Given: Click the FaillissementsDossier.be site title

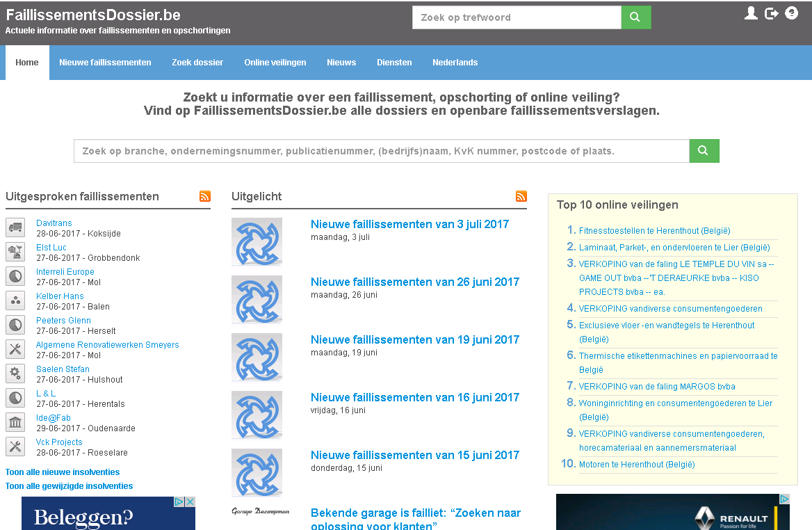Looking at the screenshot, I should click(x=93, y=15).
